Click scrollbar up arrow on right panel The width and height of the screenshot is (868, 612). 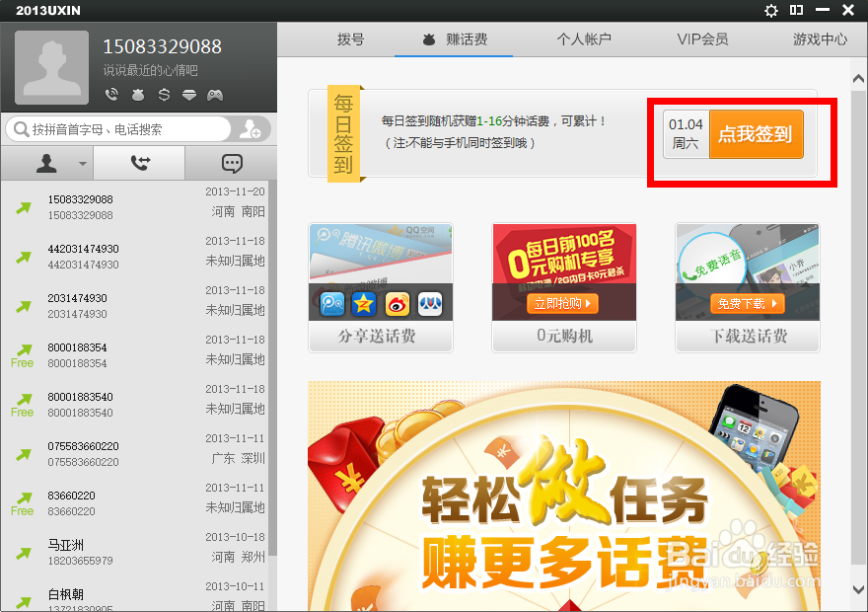click(858, 78)
